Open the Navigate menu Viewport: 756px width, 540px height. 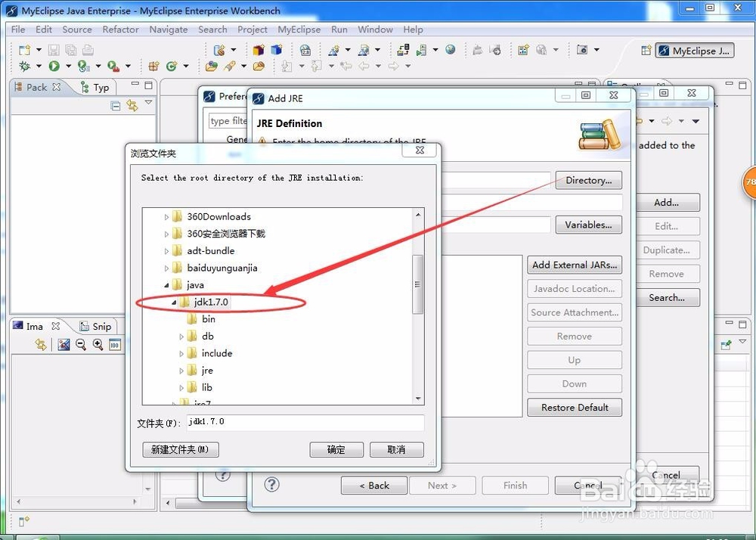(169, 29)
